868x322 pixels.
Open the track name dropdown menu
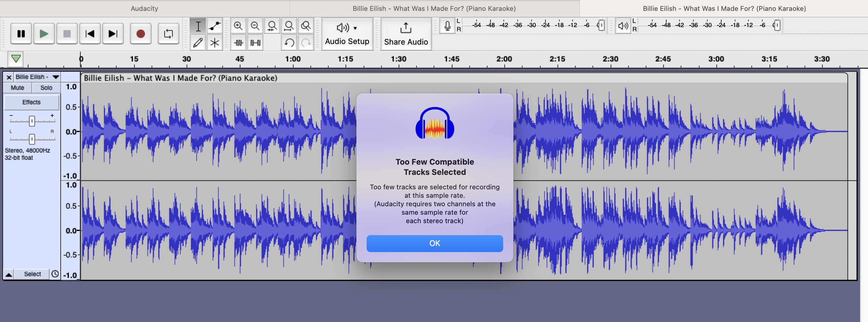56,77
